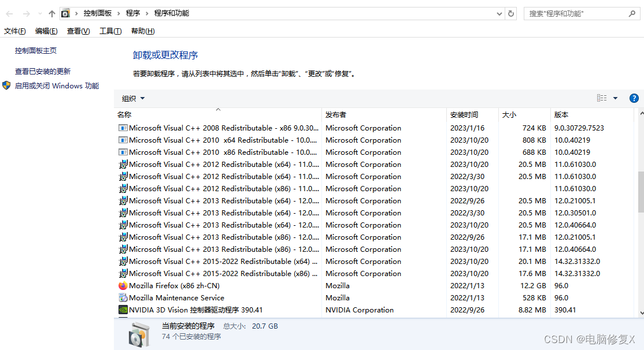This screenshot has height=350, width=644.
Task: Click icon of 2013 x64 version 12.0.21005.1 row
Action: (123, 200)
